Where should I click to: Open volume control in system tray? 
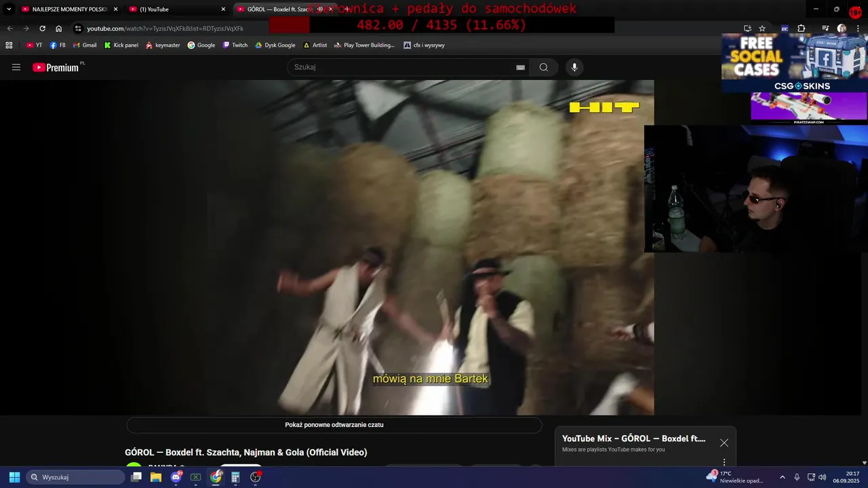click(822, 477)
